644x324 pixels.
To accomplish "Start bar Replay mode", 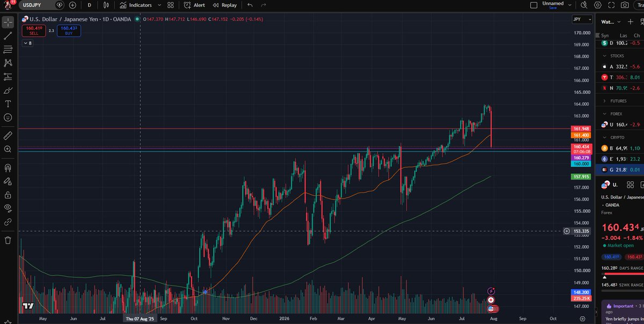I will pyautogui.click(x=225, y=5).
